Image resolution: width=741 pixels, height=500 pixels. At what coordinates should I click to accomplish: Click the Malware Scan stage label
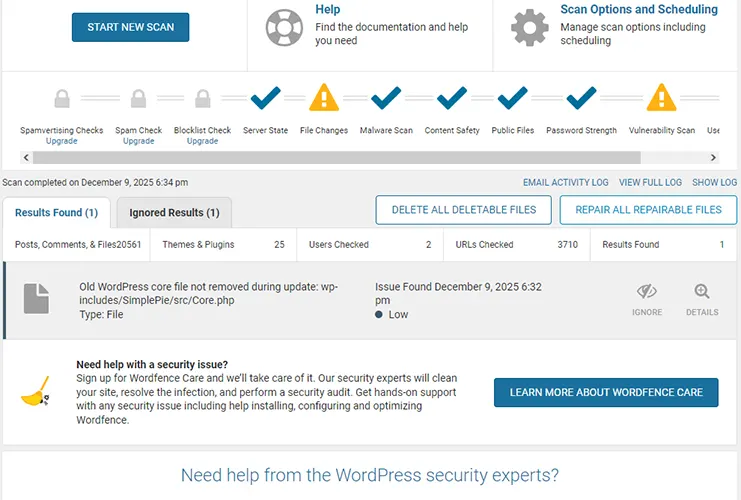click(386, 130)
